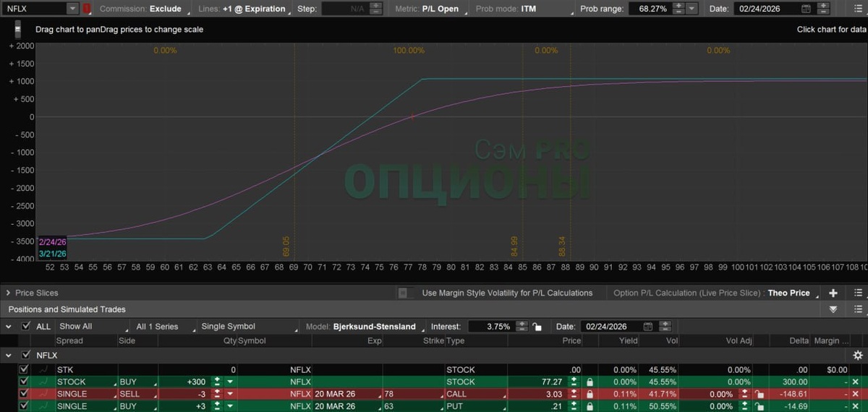The height and width of the screenshot is (412, 868).
Task: Click the price lock on the PUT row
Action: point(590,406)
